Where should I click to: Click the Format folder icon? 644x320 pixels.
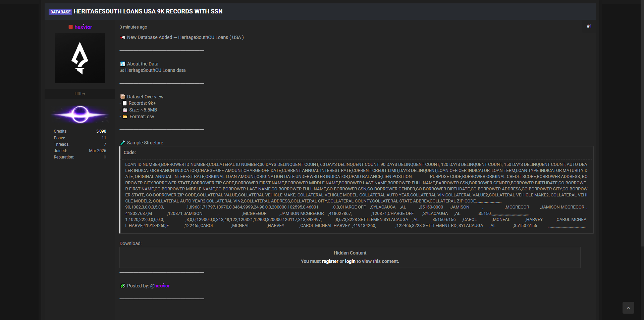coord(125,117)
